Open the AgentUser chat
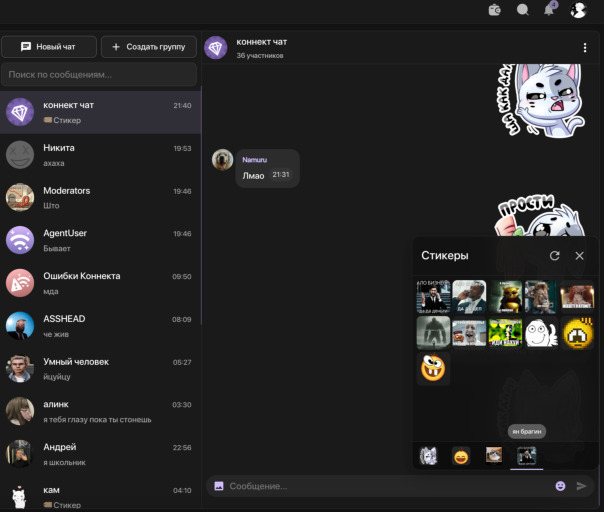This screenshot has height=512, width=604. [100, 241]
